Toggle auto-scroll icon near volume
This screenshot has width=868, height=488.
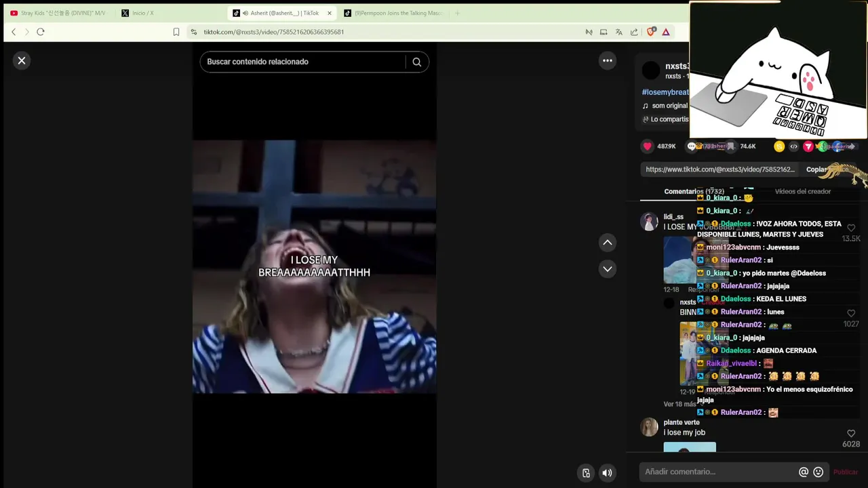click(x=586, y=473)
